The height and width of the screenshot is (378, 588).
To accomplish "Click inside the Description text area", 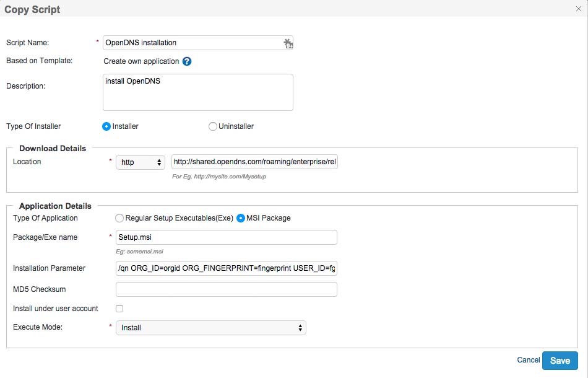I will click(197, 92).
